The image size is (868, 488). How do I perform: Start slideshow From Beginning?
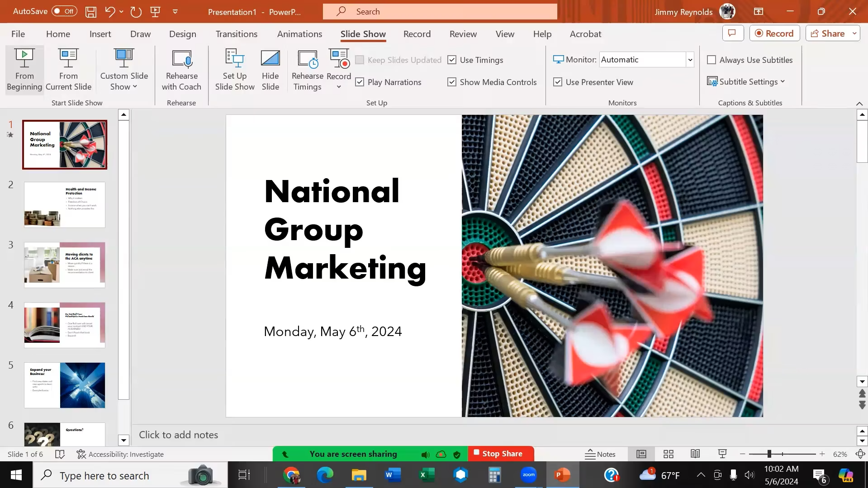pos(24,70)
